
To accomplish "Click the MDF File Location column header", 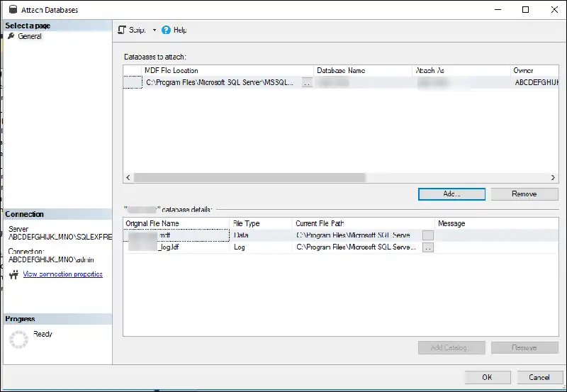I will 228,70.
